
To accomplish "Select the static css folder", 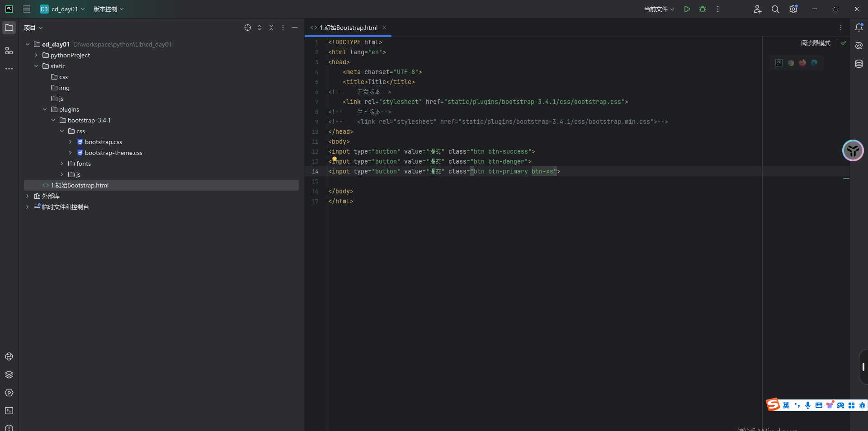I will 59,77.
